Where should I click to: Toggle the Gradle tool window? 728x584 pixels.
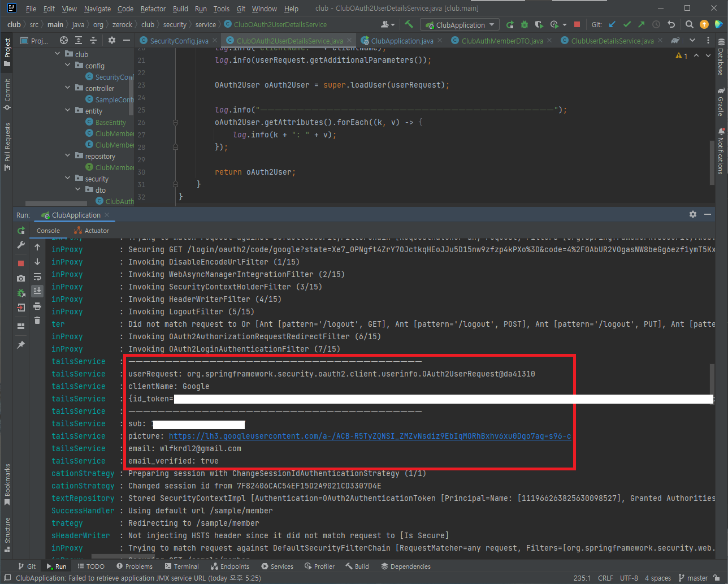point(721,102)
